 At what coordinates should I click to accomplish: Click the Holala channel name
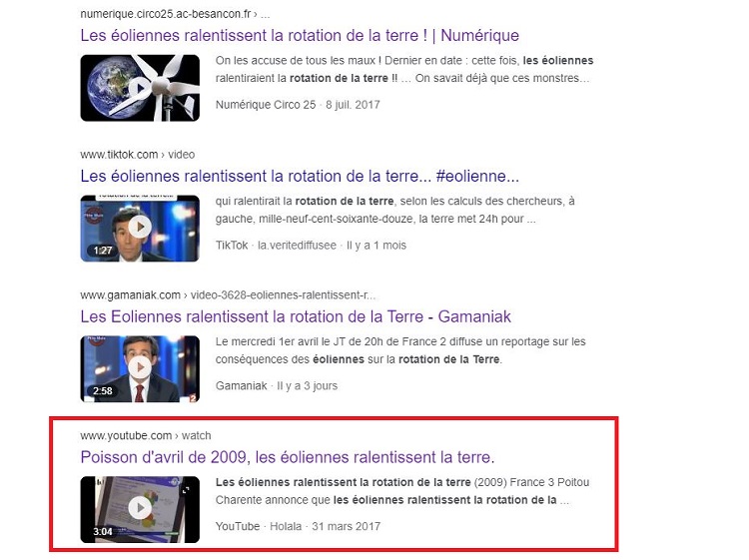click(286, 527)
